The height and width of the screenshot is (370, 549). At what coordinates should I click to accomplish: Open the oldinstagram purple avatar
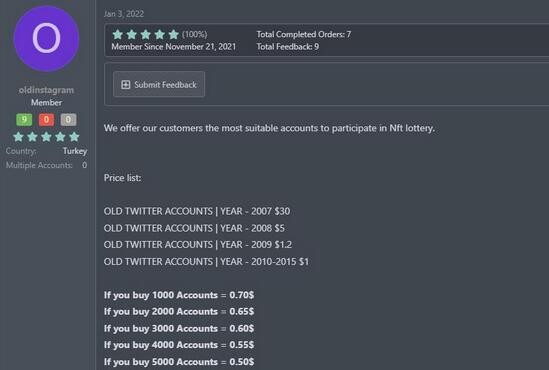pyautogui.click(x=46, y=39)
